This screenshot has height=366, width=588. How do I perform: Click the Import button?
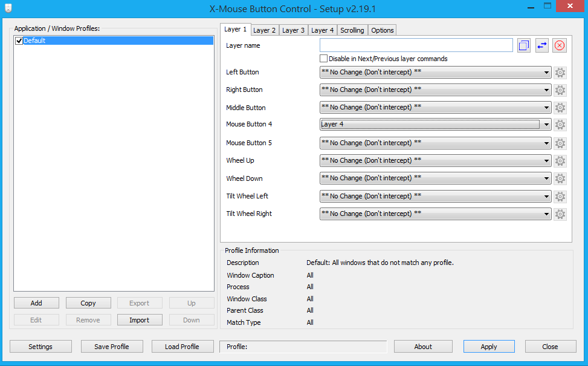(x=140, y=320)
